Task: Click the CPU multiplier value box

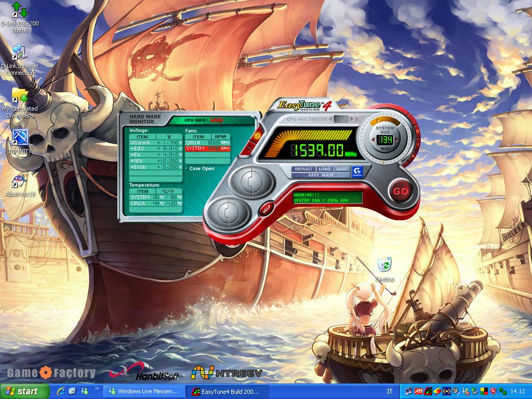Action: click(x=341, y=119)
